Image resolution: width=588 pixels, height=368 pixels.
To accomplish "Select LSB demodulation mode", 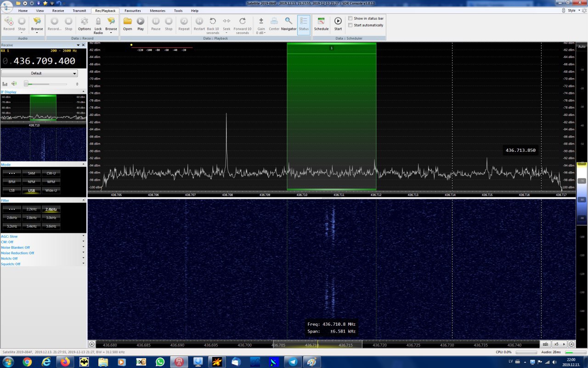I will (x=12, y=190).
